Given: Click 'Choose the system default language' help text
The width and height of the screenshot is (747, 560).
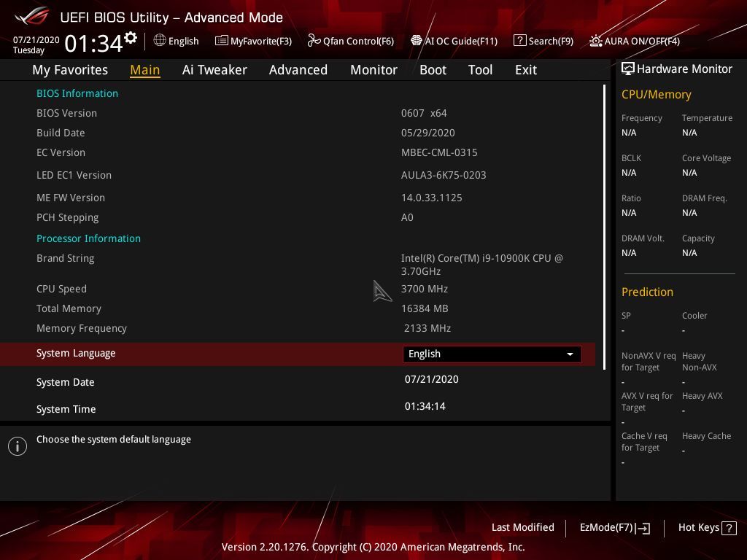Looking at the screenshot, I should click(114, 440).
